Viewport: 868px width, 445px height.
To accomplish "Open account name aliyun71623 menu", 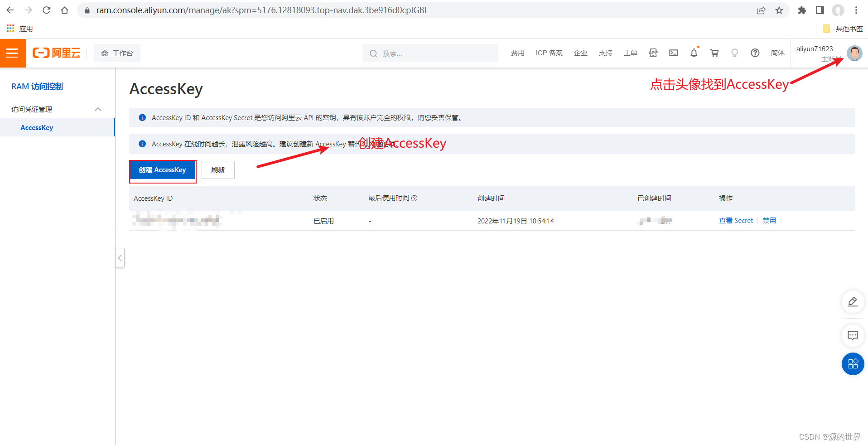I will pos(817,49).
